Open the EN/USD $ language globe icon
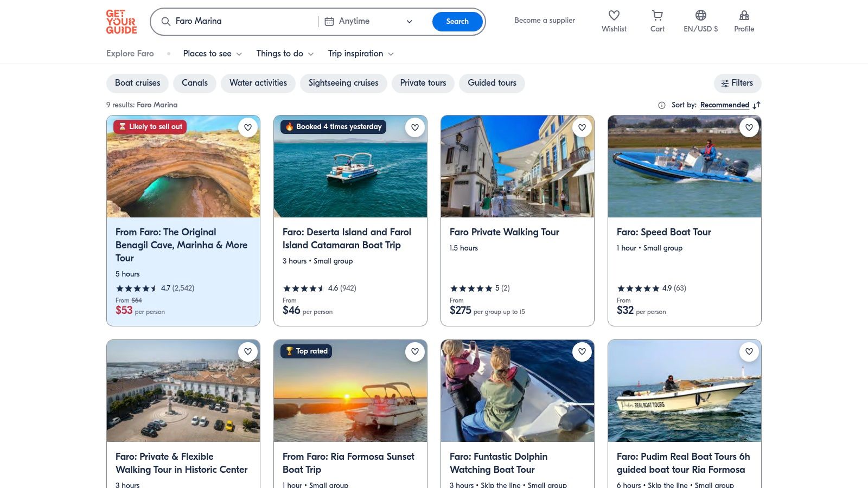Screen dimensions: 868x488 (x=701, y=15)
